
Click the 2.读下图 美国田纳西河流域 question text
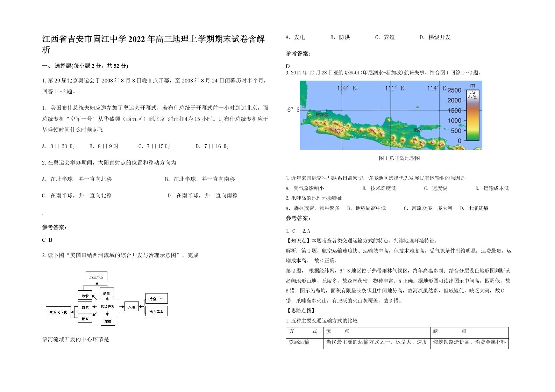[x=120, y=255]
